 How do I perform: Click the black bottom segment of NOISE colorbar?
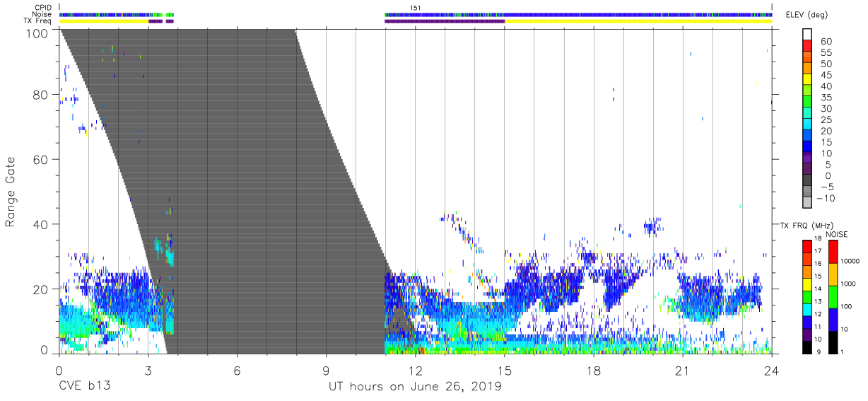[833, 342]
